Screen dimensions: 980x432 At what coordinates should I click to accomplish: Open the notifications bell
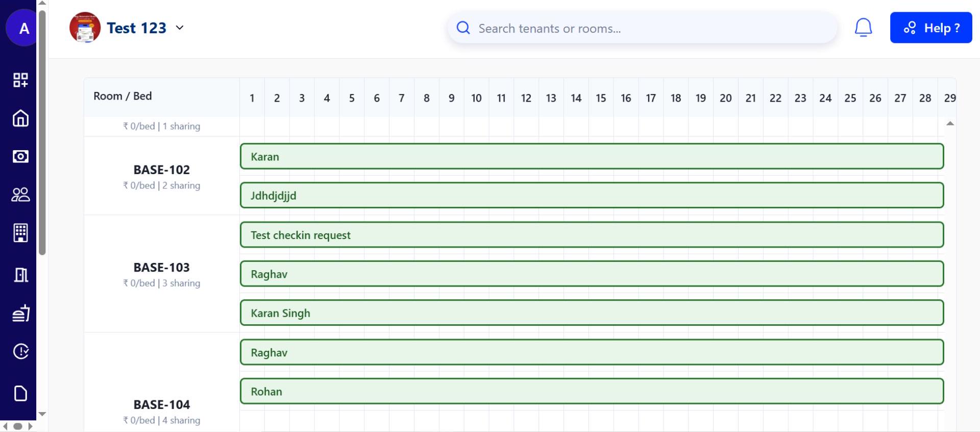click(x=863, y=28)
